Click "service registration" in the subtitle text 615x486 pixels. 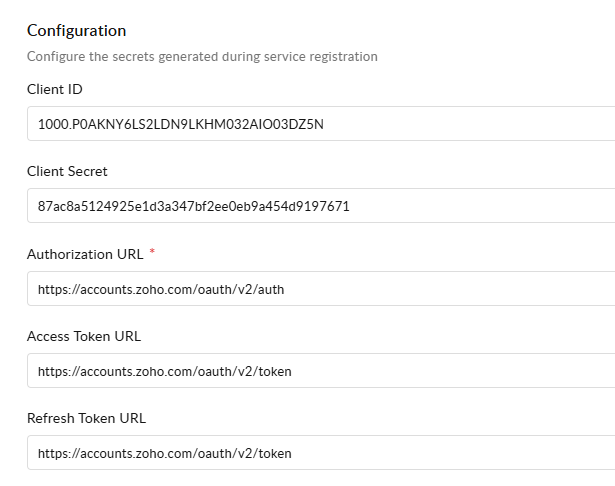pos(328,56)
